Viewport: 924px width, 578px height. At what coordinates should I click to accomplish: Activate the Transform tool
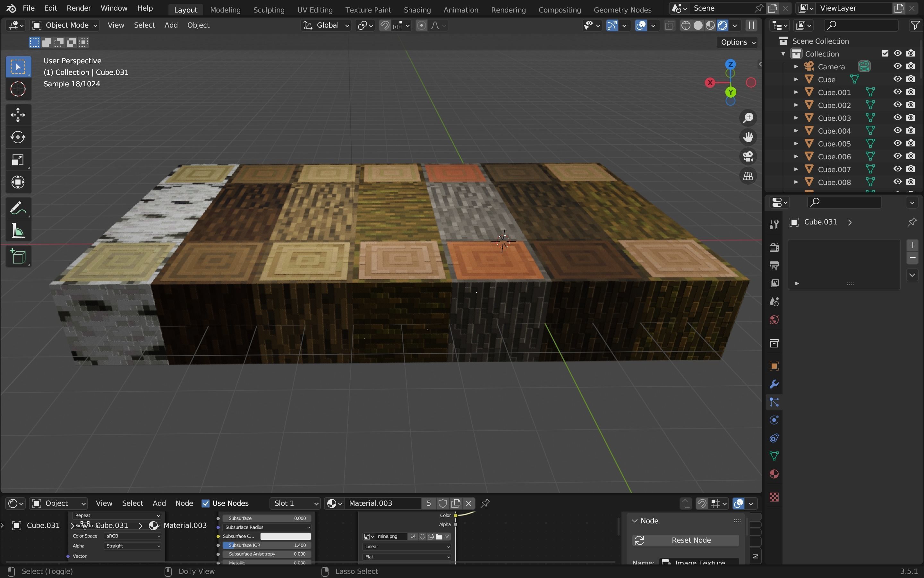[x=18, y=182]
